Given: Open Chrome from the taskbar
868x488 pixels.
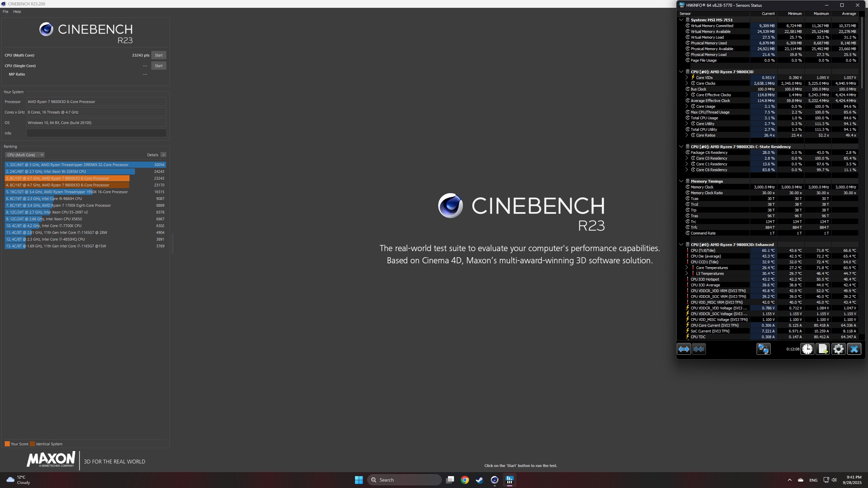Looking at the screenshot, I should click(x=465, y=480).
